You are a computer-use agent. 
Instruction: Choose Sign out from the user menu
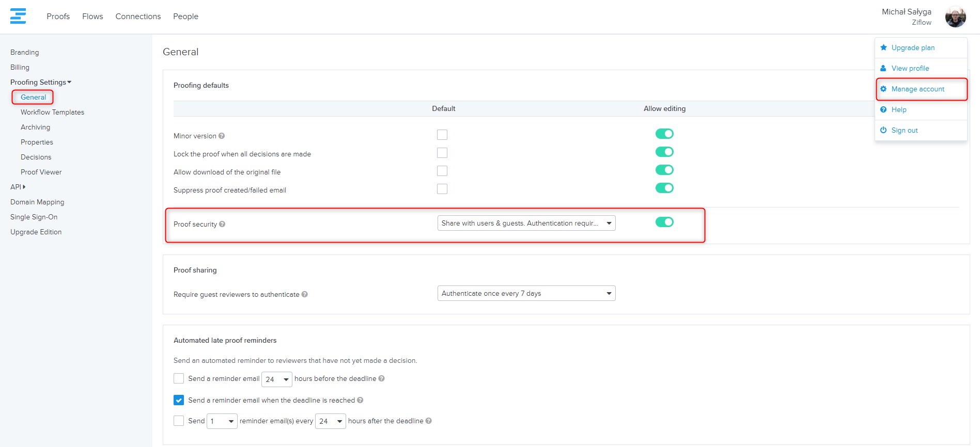point(904,130)
